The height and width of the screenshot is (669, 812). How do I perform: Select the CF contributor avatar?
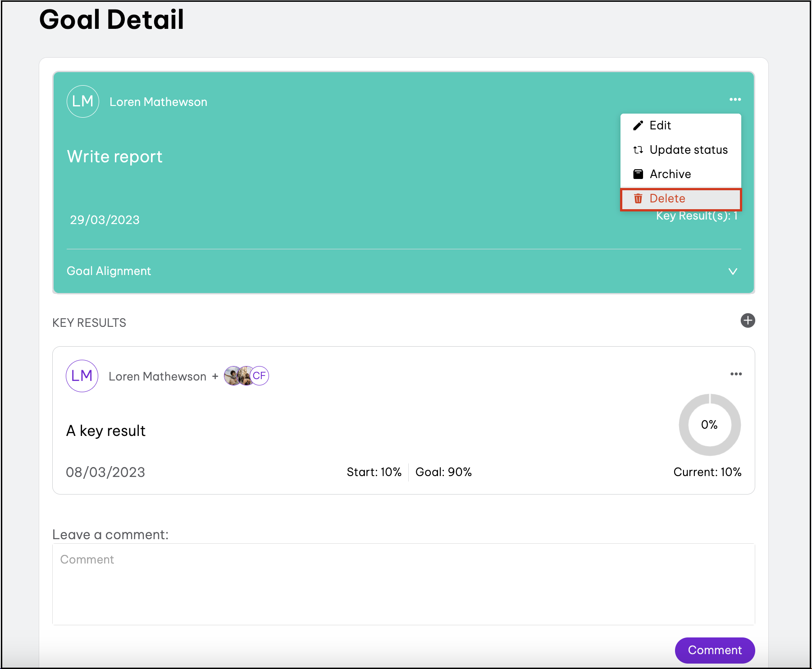(260, 376)
